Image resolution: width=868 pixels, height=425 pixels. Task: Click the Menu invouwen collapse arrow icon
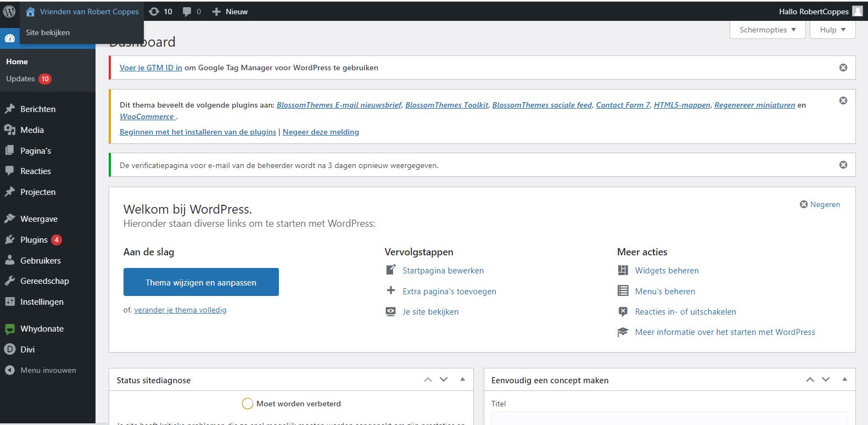[x=9, y=370]
